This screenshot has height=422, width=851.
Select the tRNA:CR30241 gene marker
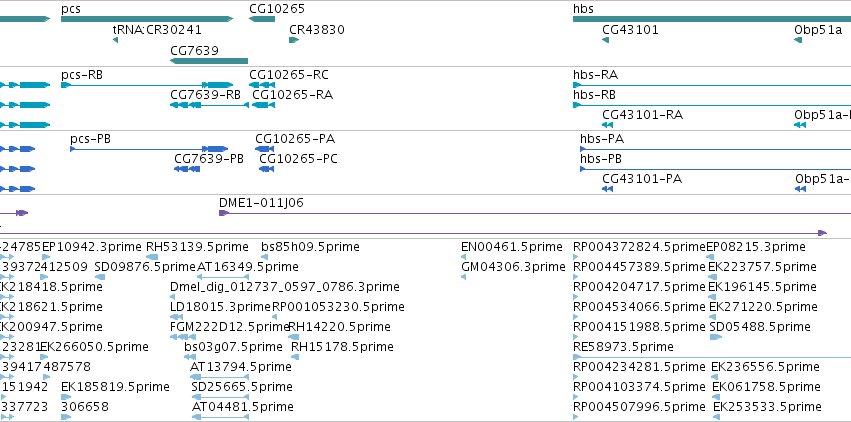click(116, 40)
